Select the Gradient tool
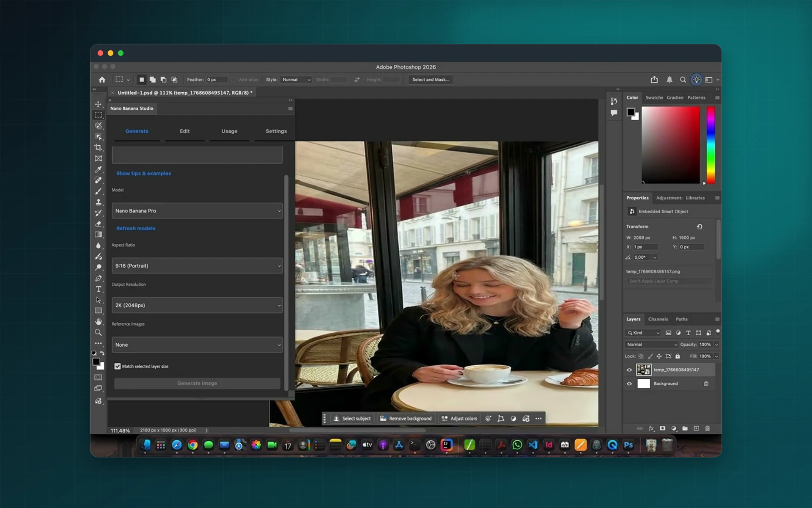The width and height of the screenshot is (812, 508). [x=98, y=235]
